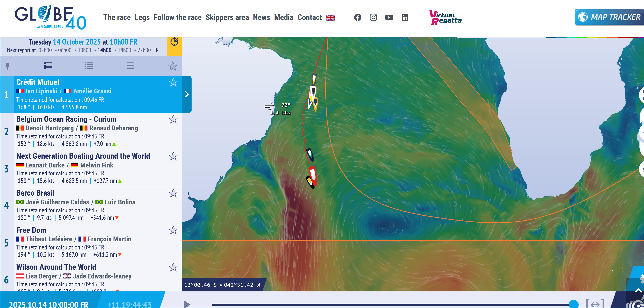Click the pin icon in list toolbar
Image resolution: width=644 pixels, height=308 pixels.
click(x=8, y=66)
